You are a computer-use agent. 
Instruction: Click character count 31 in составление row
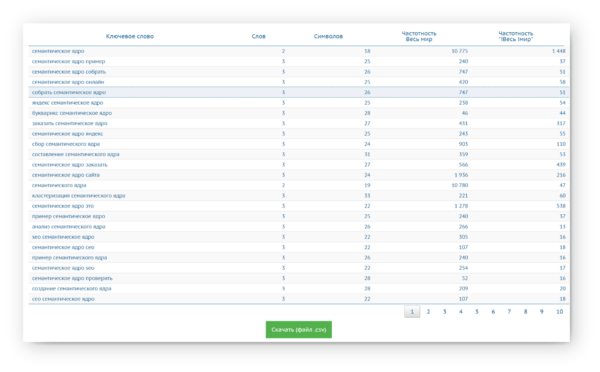(367, 154)
